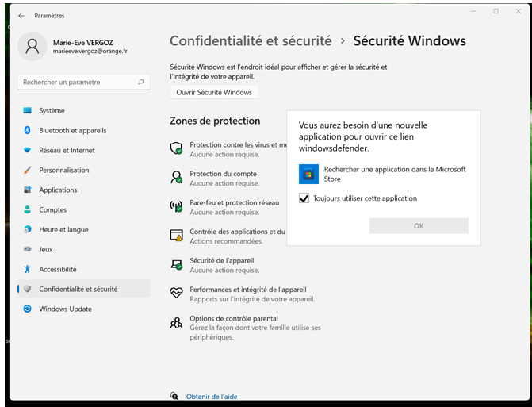Image resolution: width=532 pixels, height=407 pixels.
Task: Open Performances et intégrité de l'appareil
Action: click(243, 294)
